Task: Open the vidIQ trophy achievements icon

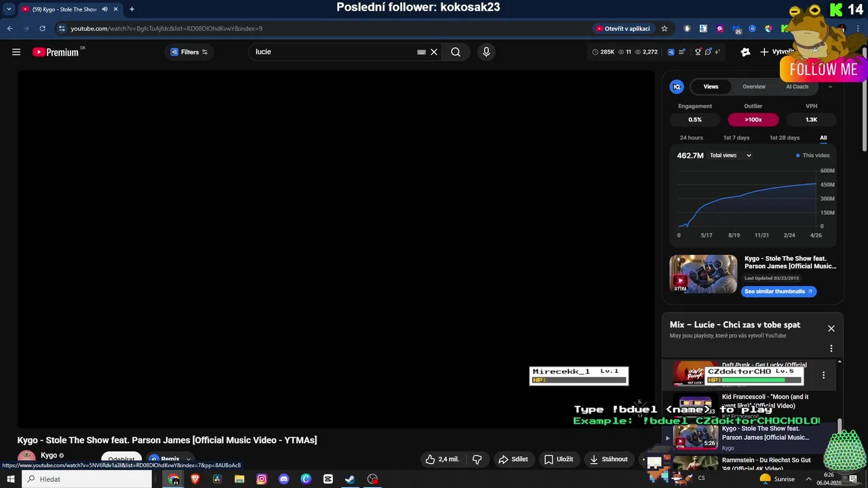Action: [698, 52]
